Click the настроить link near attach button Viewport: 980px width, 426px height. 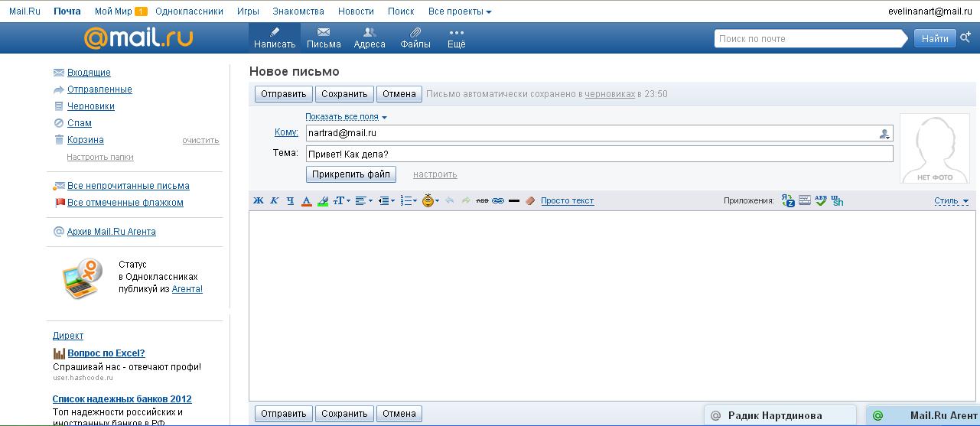pyautogui.click(x=435, y=174)
